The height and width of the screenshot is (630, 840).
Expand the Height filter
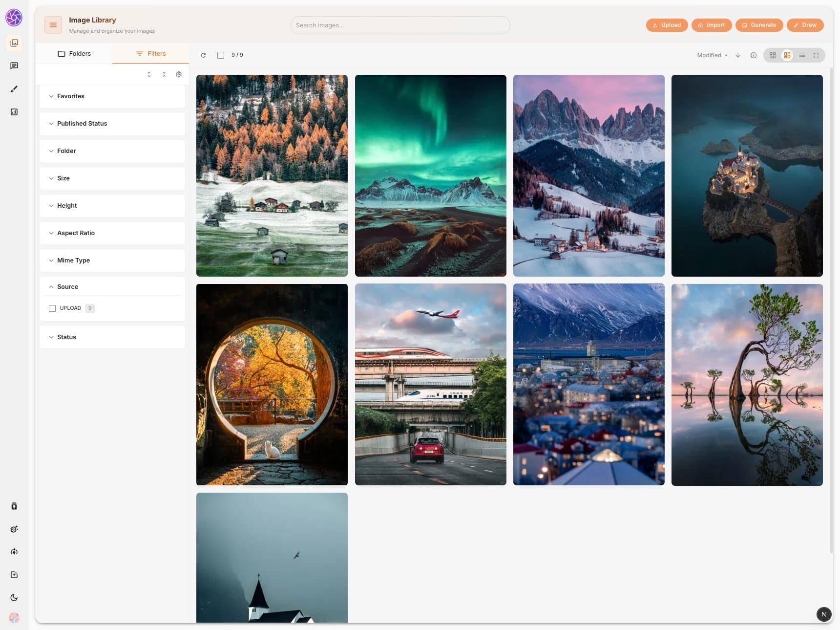tap(112, 206)
